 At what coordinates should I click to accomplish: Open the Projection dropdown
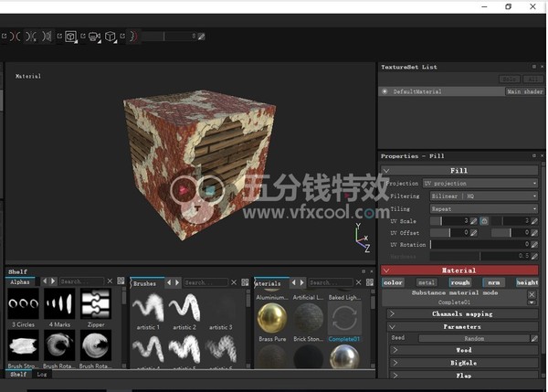[x=480, y=183]
